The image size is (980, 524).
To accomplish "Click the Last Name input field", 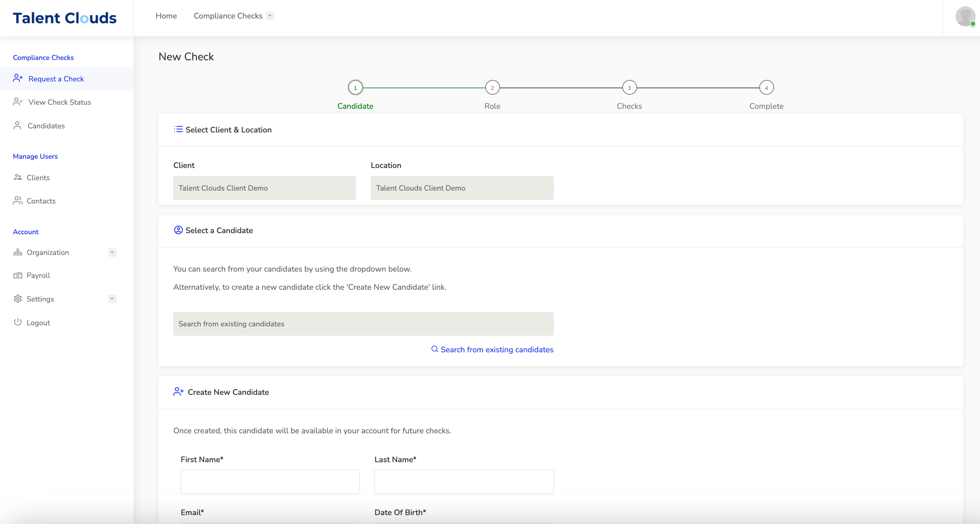I will (464, 481).
